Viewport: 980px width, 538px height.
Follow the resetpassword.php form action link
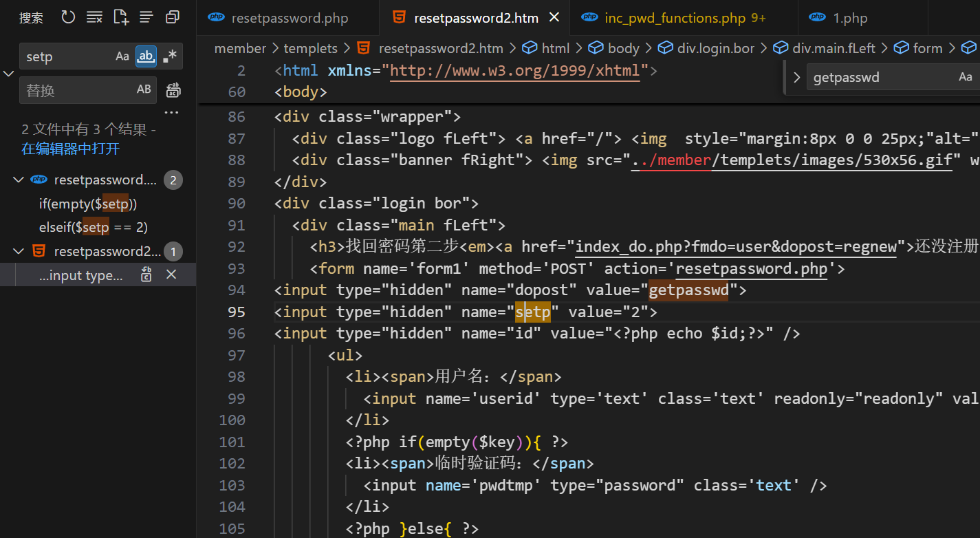[x=752, y=268]
